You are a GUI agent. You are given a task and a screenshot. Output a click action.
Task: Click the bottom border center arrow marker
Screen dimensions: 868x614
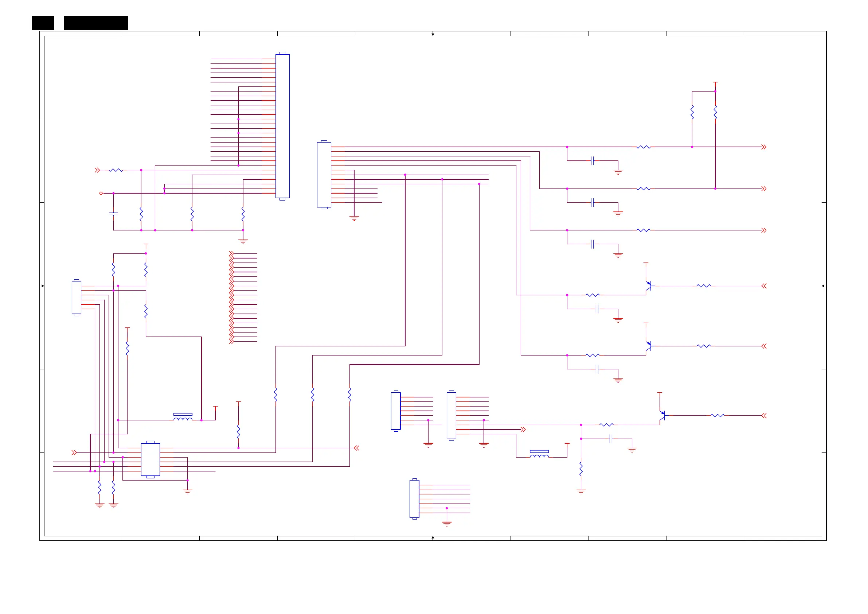433,538
